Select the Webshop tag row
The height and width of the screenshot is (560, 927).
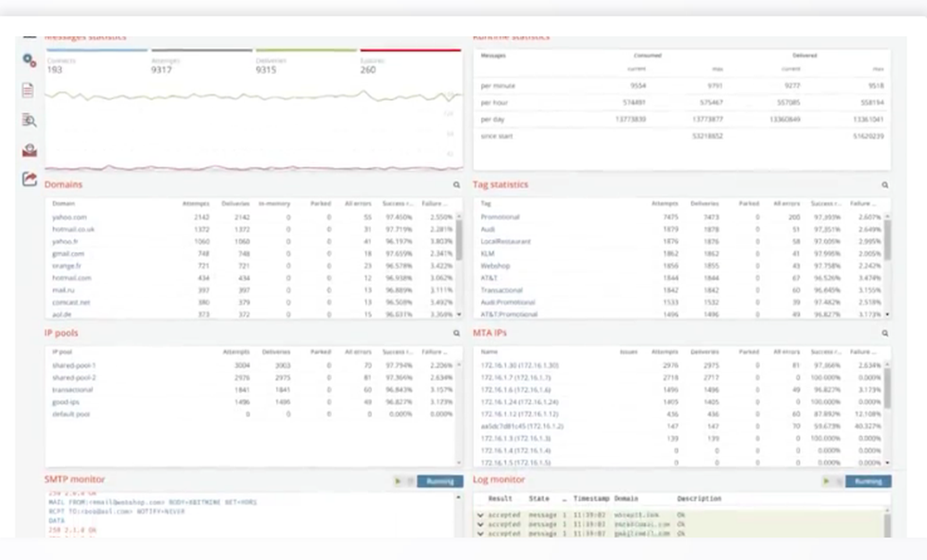(679, 266)
